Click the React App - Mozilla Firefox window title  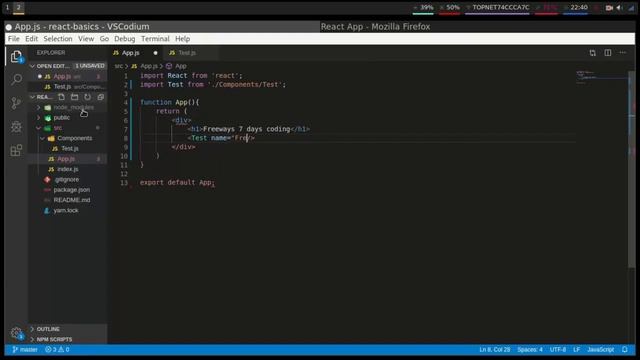pos(375,27)
